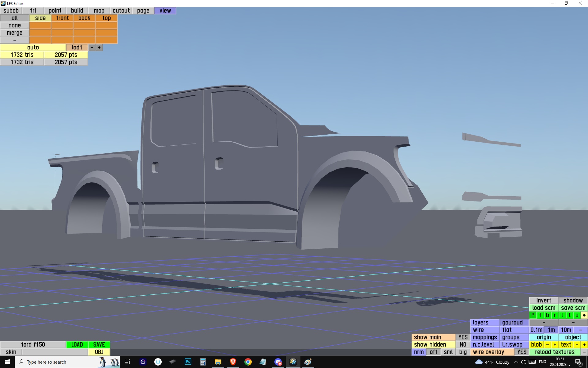Viewport: 588px width, 368px height.
Task: Increase blob size with plus button
Action: pos(555,345)
